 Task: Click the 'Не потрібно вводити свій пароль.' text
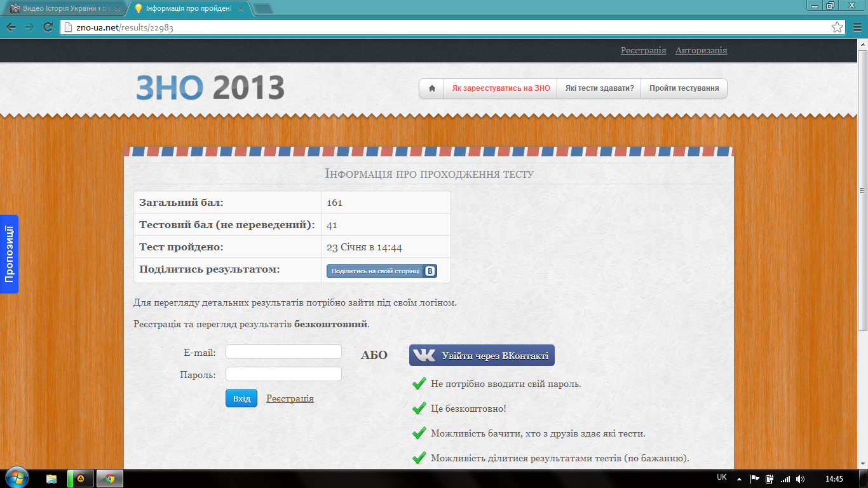coord(506,384)
